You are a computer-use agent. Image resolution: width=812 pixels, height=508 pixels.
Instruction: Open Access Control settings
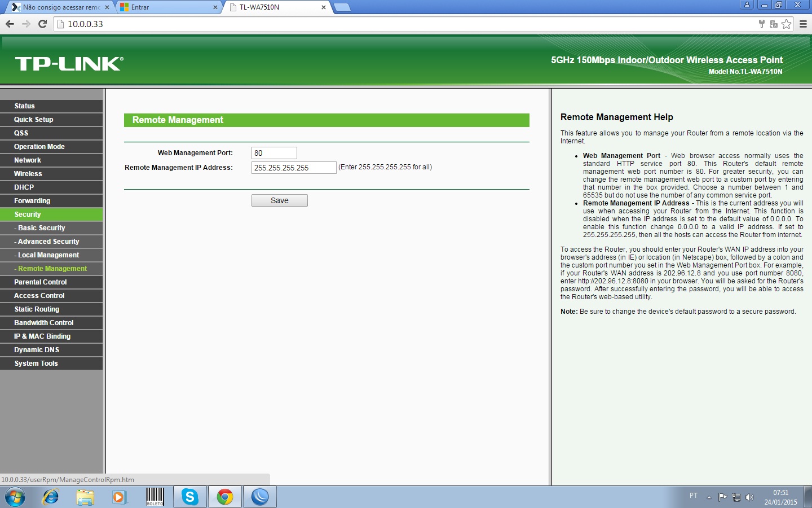tap(51, 296)
